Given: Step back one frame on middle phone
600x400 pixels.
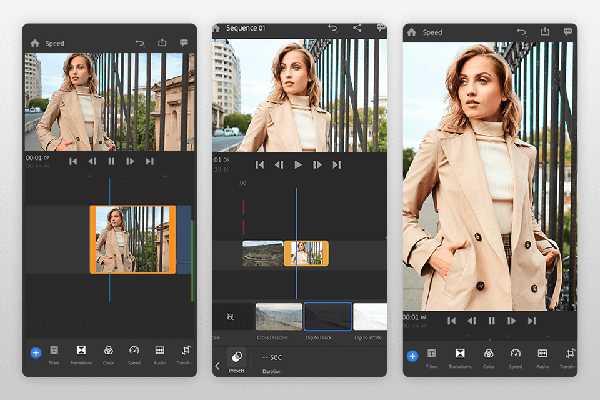Looking at the screenshot, I should click(x=279, y=165).
